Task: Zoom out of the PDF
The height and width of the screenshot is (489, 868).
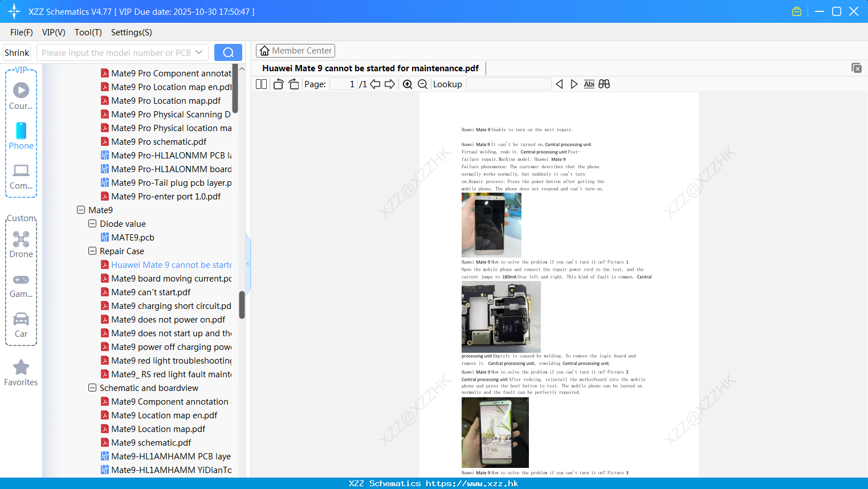Action: pyautogui.click(x=422, y=84)
